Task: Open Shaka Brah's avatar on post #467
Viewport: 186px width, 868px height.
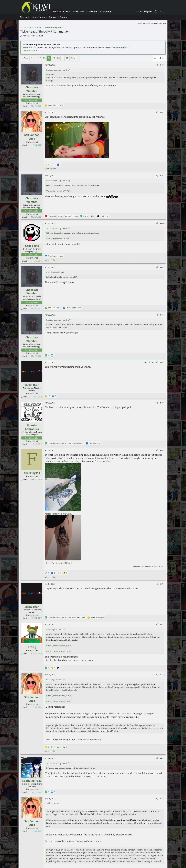Action: pos(32,372)
